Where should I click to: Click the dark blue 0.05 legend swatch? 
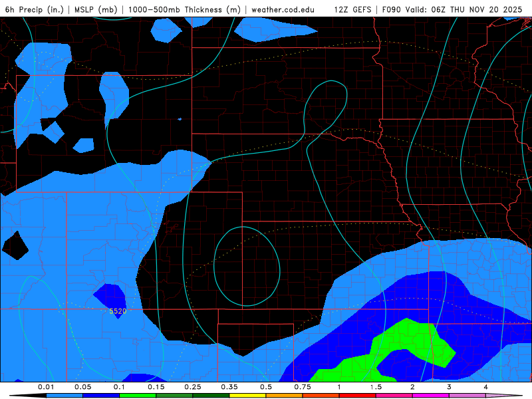pos(101,396)
